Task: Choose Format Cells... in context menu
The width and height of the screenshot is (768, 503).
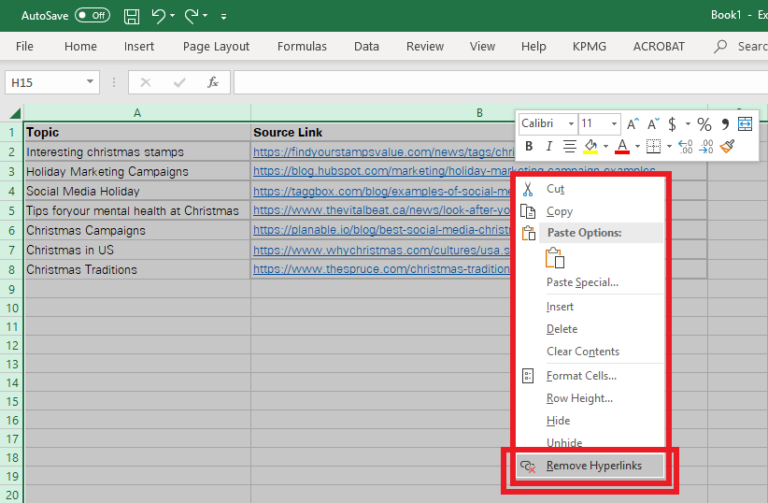Action: point(581,376)
